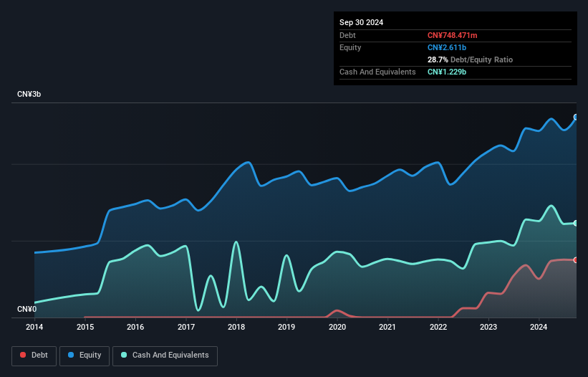This screenshot has height=377, width=588.
Task: Click the blue Equity legend dot
Action: coord(71,355)
